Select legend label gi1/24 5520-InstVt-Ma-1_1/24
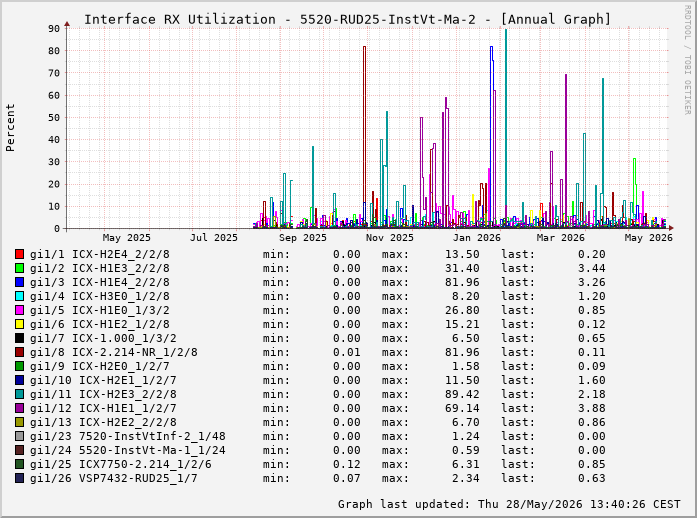Screen dimensions: 697x518 (x=128, y=450)
